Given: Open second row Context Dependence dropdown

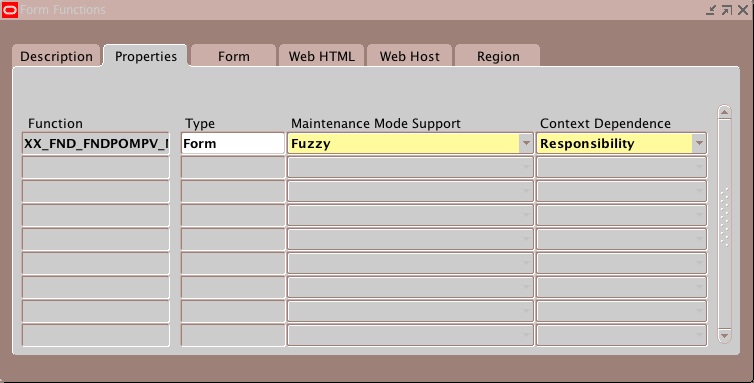Looking at the screenshot, I should pyautogui.click(x=699, y=167).
